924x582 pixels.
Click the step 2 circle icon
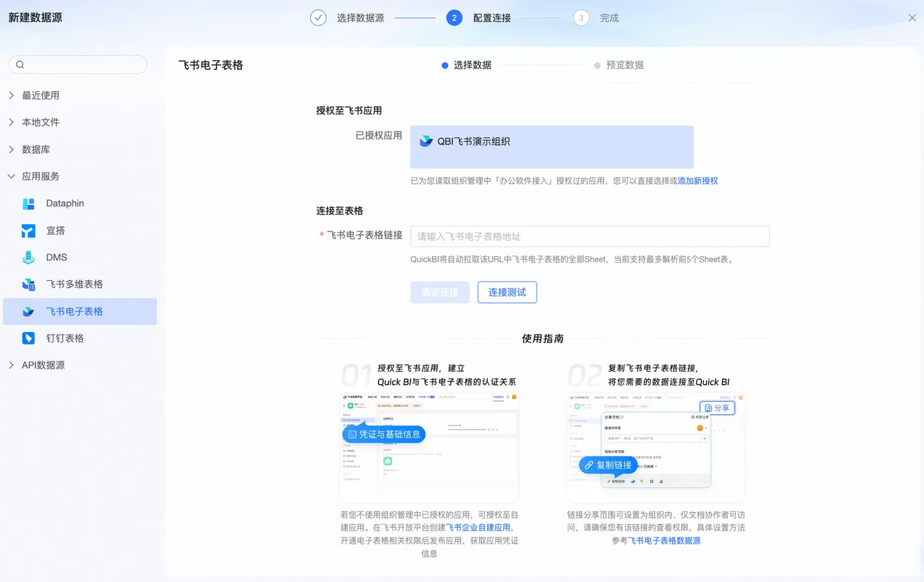click(454, 18)
